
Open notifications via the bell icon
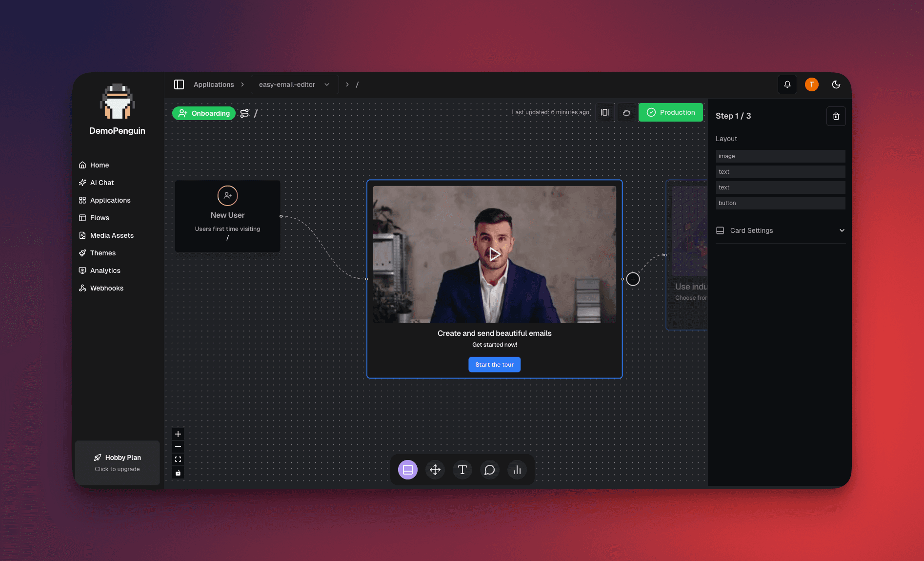pyautogui.click(x=787, y=84)
